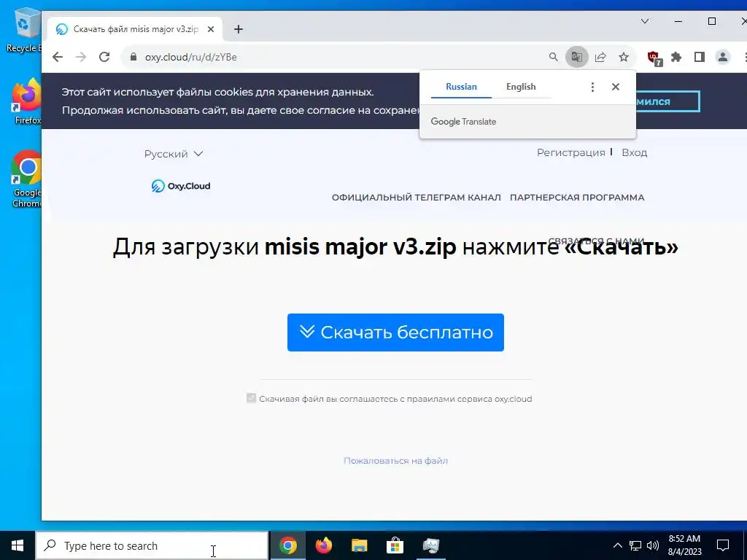The height and width of the screenshot is (560, 747).
Task: Click the browser forward arrow
Action: pos(81,57)
